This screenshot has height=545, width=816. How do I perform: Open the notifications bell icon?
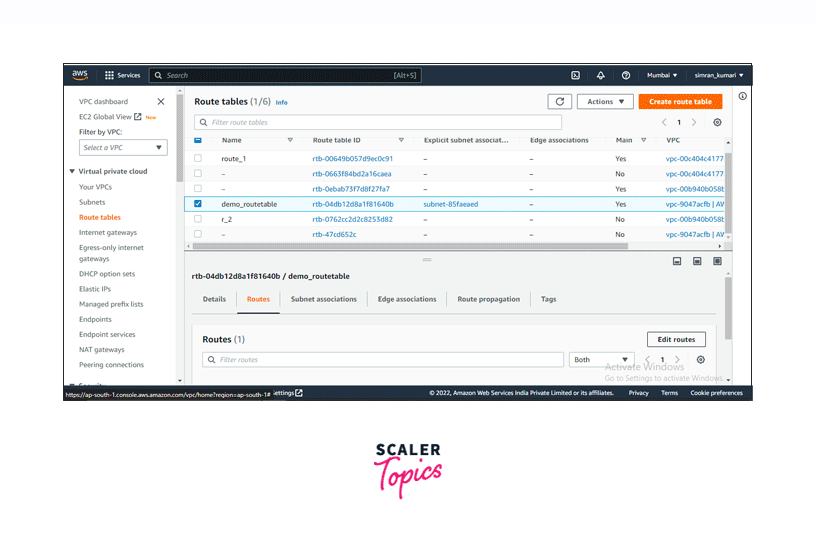pyautogui.click(x=601, y=75)
